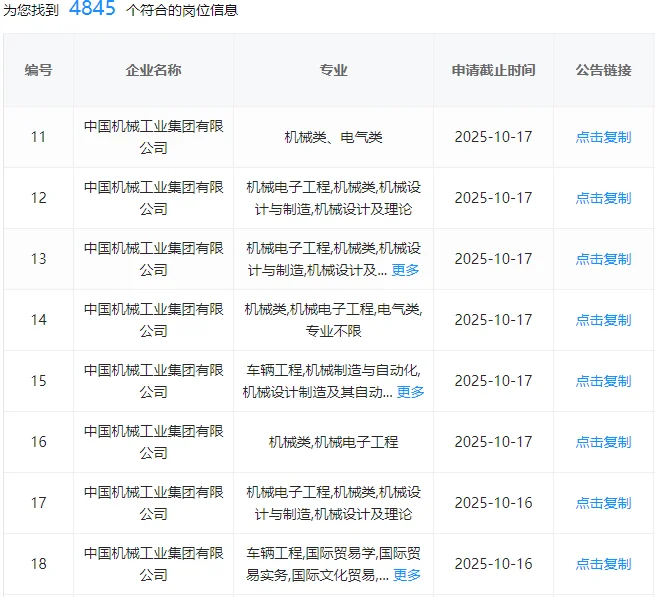
Task: Select the 4845 result count number
Action: tap(92, 8)
